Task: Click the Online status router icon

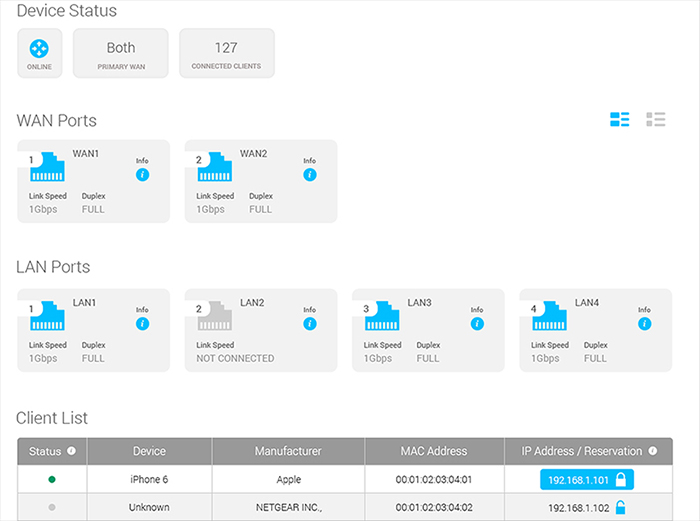Action: pyautogui.click(x=39, y=49)
